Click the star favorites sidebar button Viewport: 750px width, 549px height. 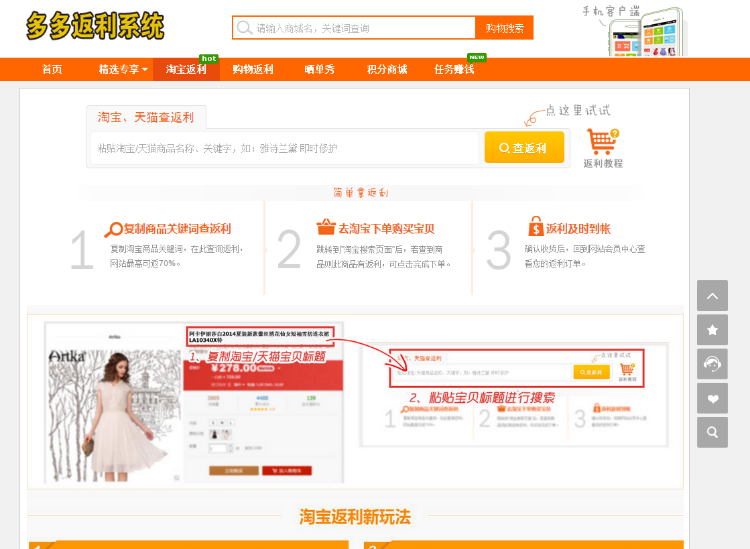point(712,330)
